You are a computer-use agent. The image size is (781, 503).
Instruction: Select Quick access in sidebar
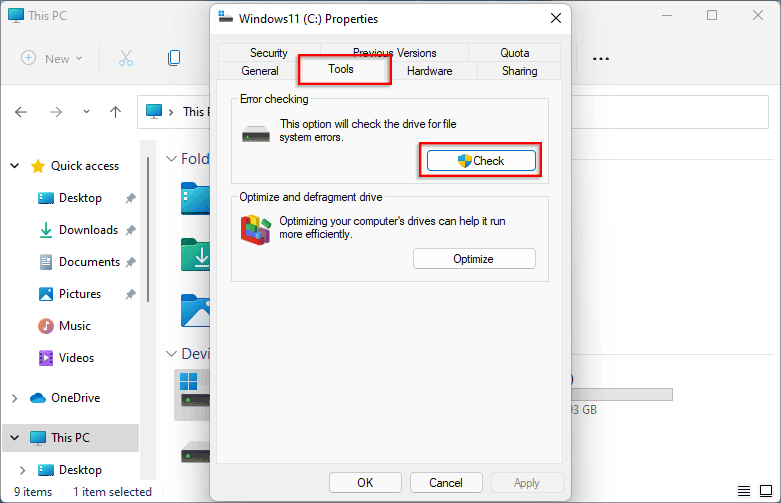click(85, 166)
